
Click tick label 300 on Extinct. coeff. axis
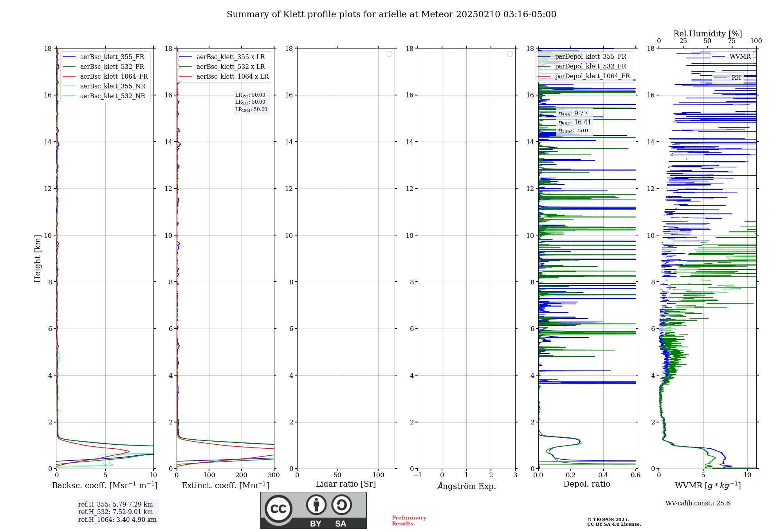point(274,475)
